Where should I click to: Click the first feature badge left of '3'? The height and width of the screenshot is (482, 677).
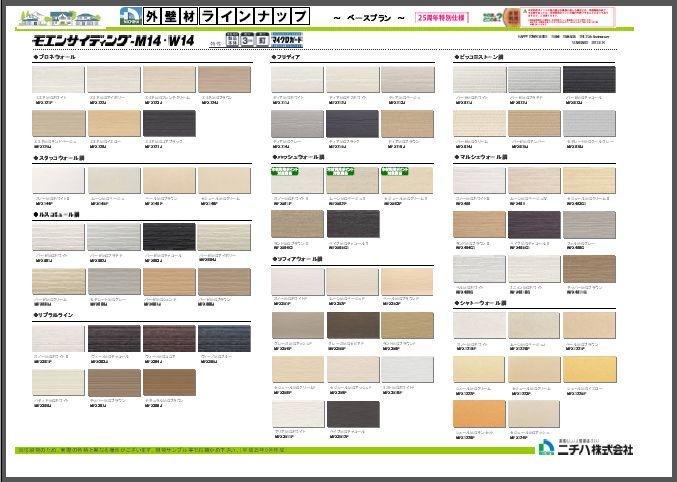[x=232, y=40]
